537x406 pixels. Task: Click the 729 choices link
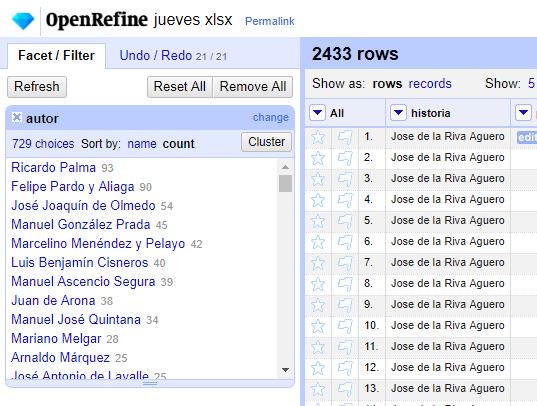point(43,144)
